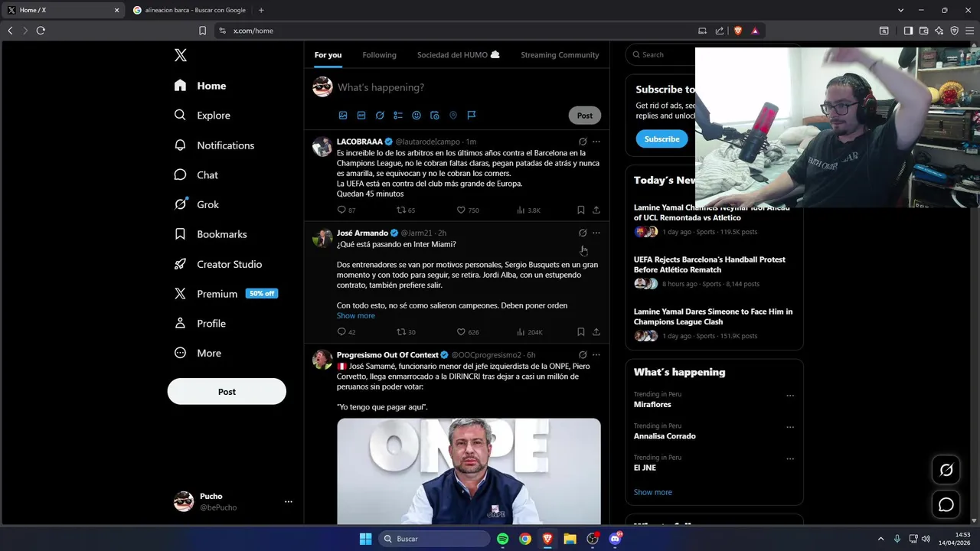Schedule the post with calendar icon
980x551 pixels.
(435, 116)
